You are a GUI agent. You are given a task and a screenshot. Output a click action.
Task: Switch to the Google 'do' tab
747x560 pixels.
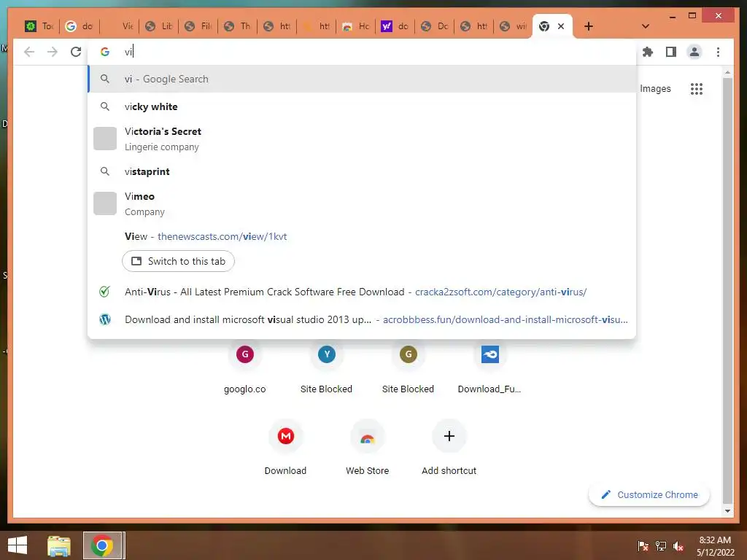pos(80,26)
